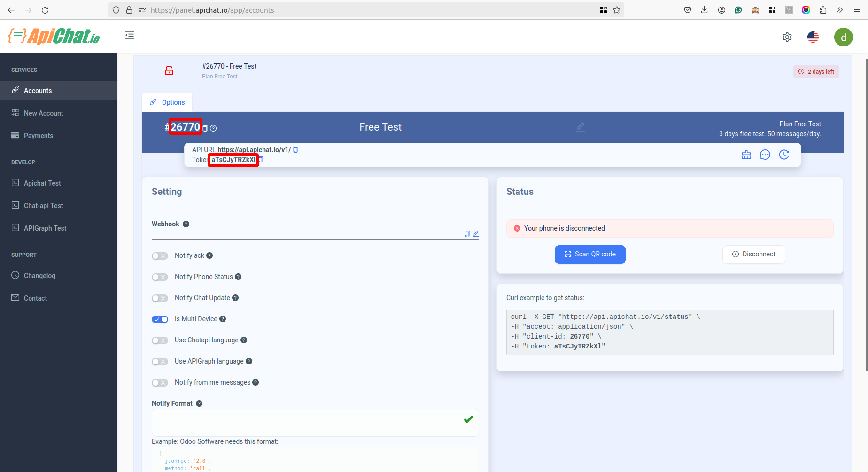868x472 pixels.
Task: Open the clock history icon
Action: tap(784, 155)
